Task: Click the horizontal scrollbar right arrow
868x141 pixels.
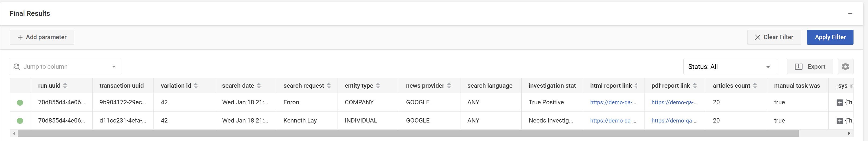Action: [x=849, y=133]
